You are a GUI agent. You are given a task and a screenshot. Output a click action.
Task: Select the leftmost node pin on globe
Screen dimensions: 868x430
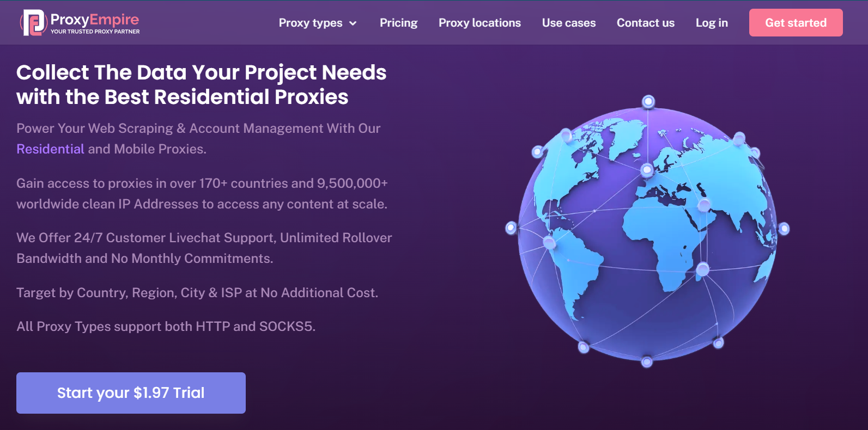511,228
